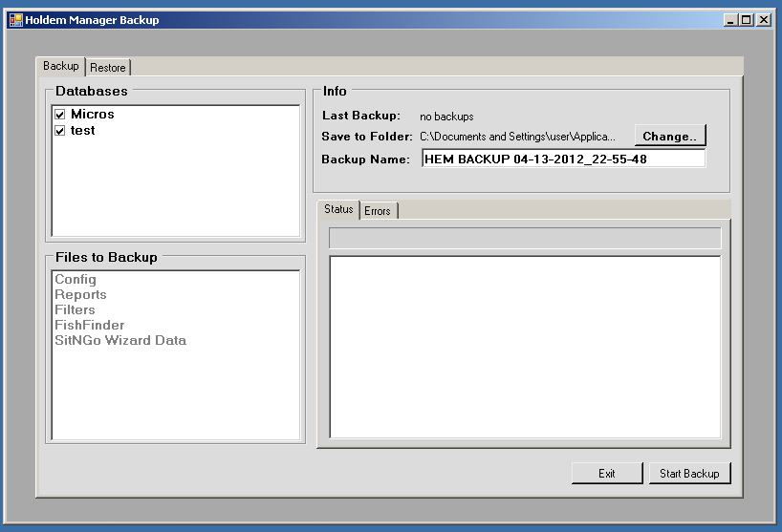Select the Status tab
The image size is (782, 532).
coord(338,209)
